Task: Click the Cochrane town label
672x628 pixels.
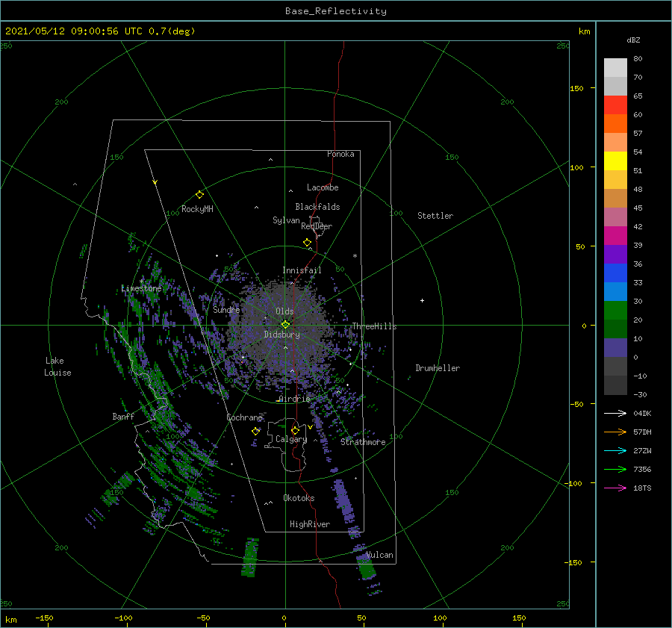Action: (x=244, y=417)
